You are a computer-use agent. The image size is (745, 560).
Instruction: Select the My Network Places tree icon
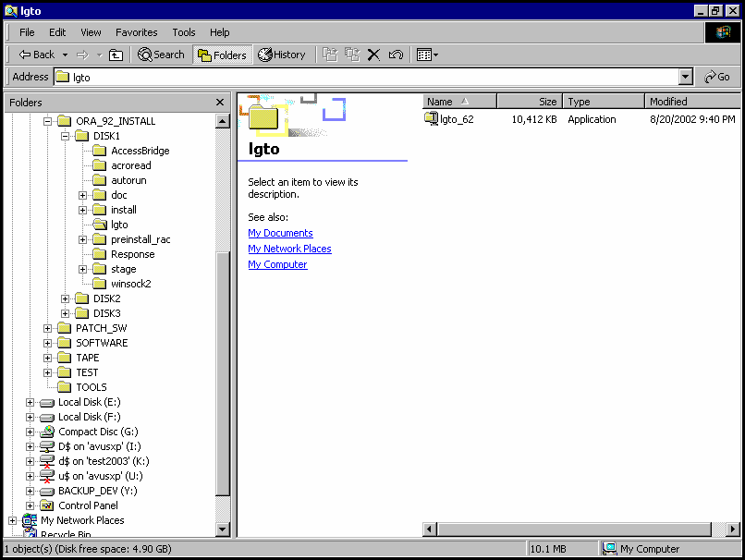pyautogui.click(x=30, y=520)
